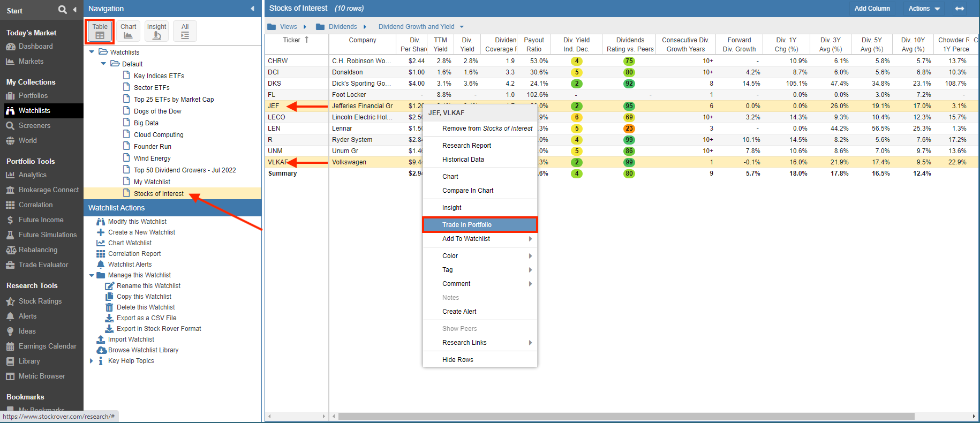This screenshot has height=423, width=980.
Task: Collapse the Watchlists tree folder
Action: point(92,52)
